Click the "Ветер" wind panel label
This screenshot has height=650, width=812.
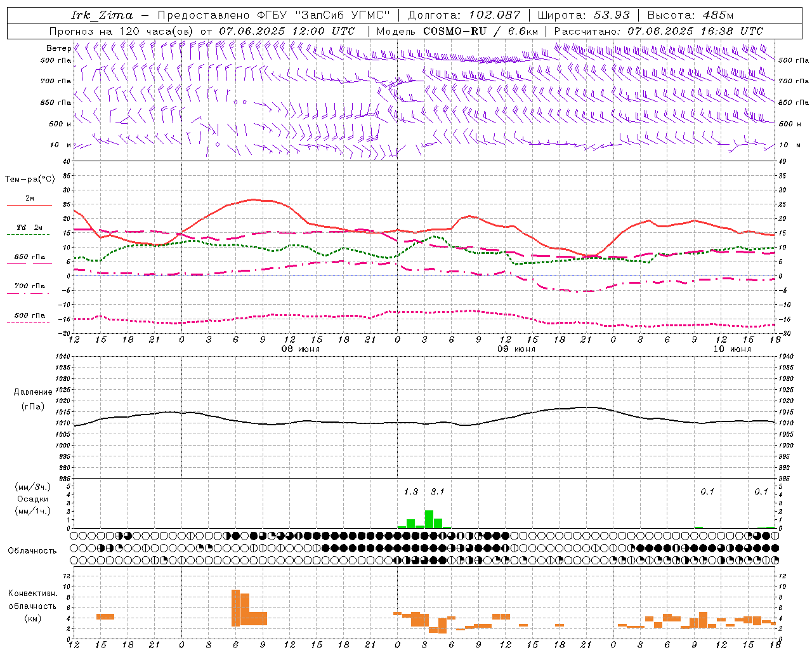[59, 48]
